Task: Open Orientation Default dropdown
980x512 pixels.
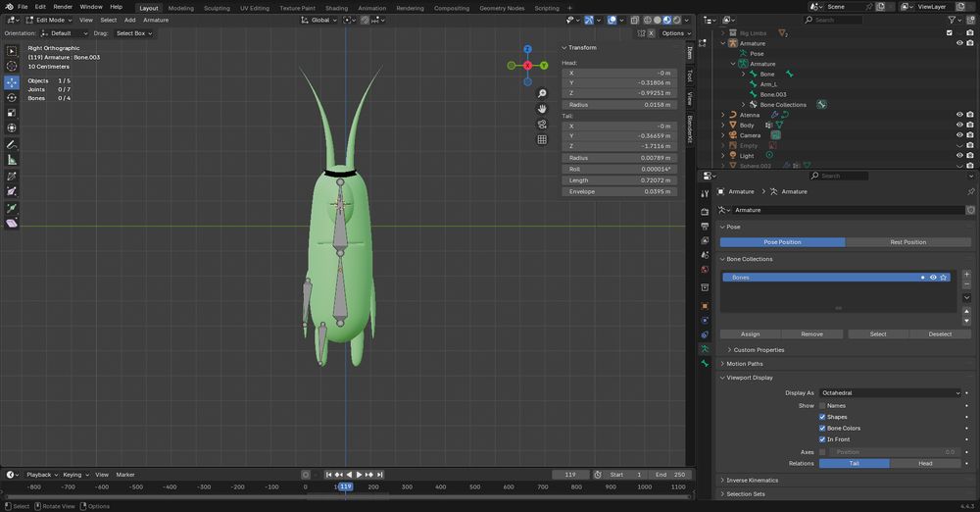Action: click(x=65, y=33)
